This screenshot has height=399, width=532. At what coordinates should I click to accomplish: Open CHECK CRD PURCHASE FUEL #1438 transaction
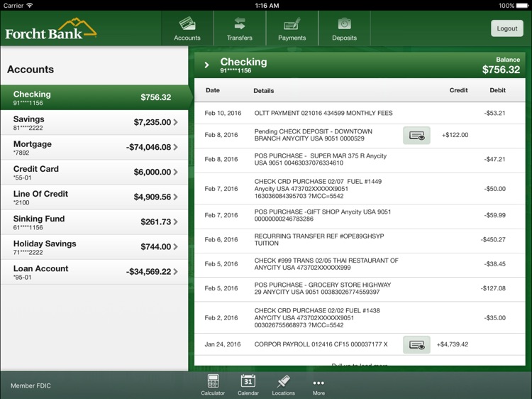[x=360, y=318]
